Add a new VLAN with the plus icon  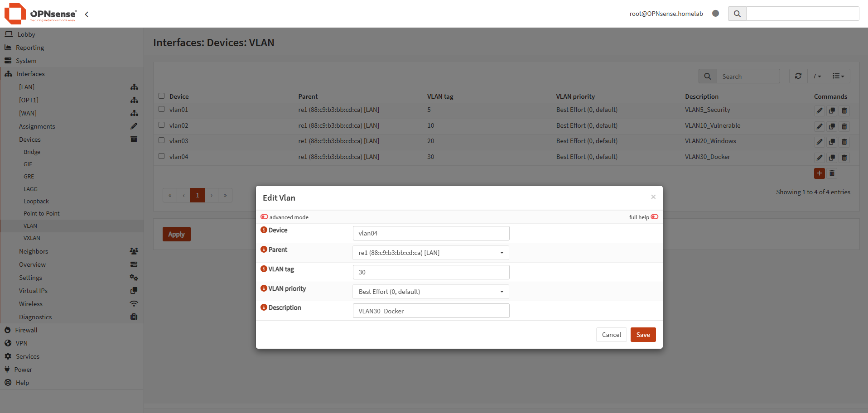(x=819, y=173)
